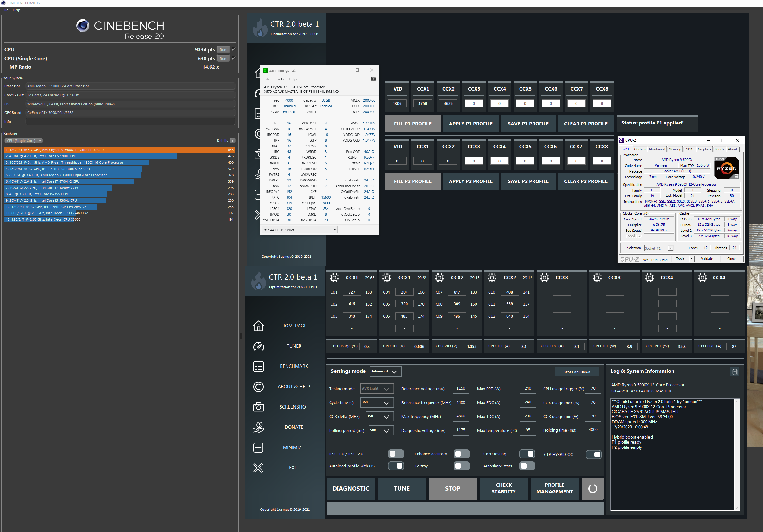Click the About & Help copyright icon
Image resolution: width=763 pixels, height=532 pixels.
[258, 386]
